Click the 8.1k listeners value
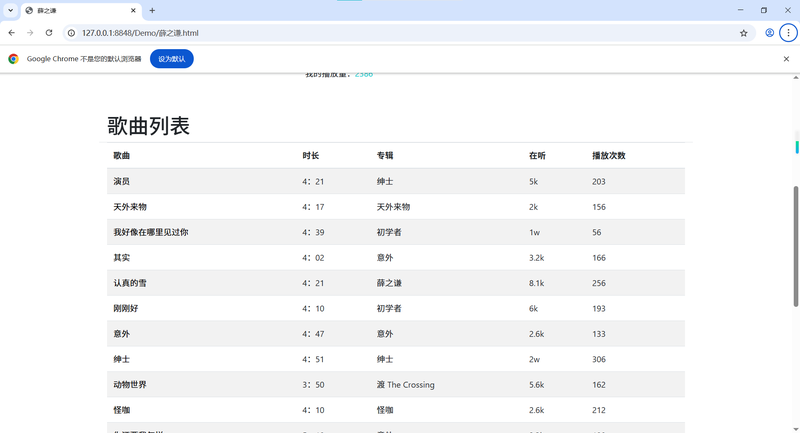 pyautogui.click(x=536, y=283)
